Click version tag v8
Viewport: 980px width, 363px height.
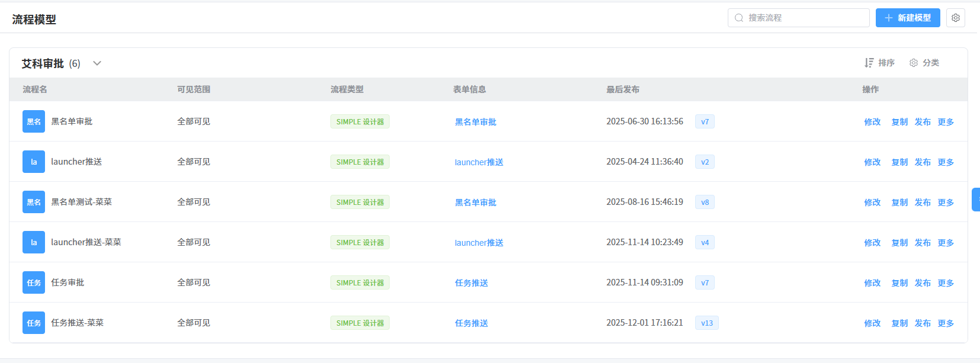(705, 202)
